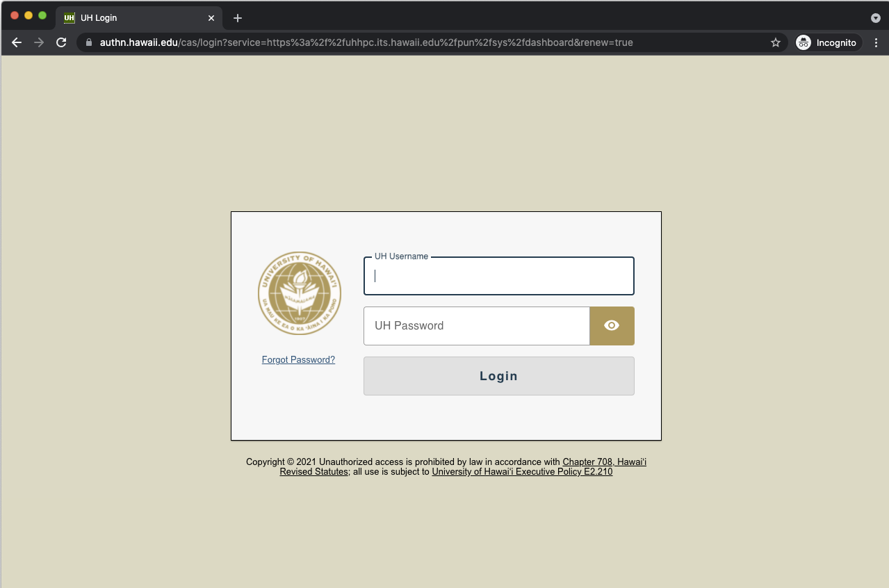The image size is (889, 588).
Task: Open University of Hawai'i Executive Policy E2.210 link
Action: click(522, 471)
